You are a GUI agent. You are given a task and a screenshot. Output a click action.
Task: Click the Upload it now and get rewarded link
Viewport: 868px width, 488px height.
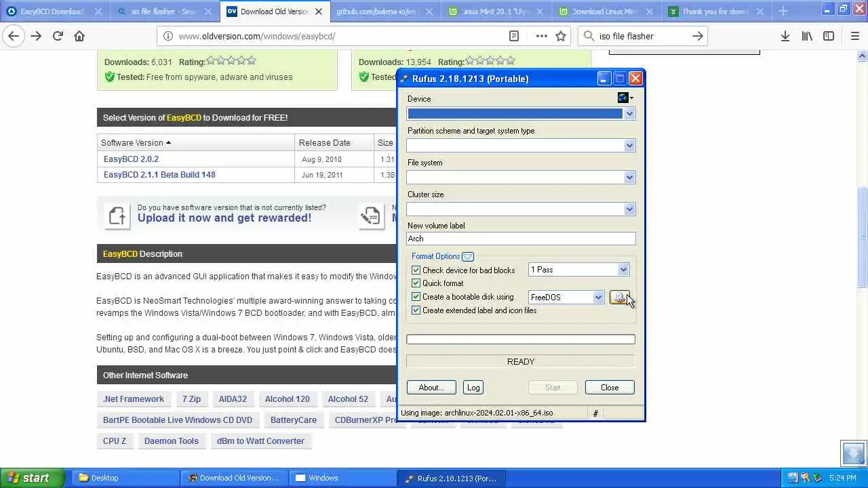tap(224, 218)
